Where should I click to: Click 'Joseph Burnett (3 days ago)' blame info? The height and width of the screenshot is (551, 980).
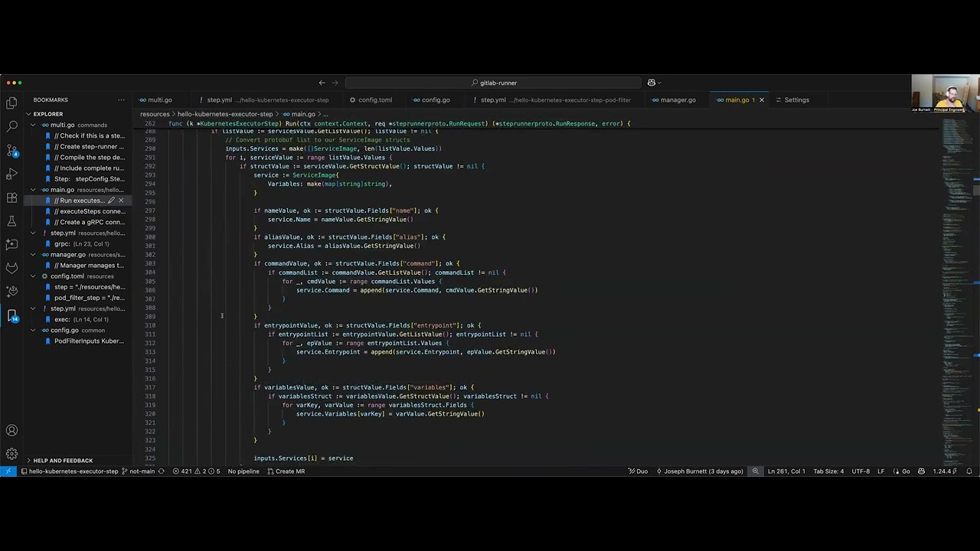(x=700, y=471)
